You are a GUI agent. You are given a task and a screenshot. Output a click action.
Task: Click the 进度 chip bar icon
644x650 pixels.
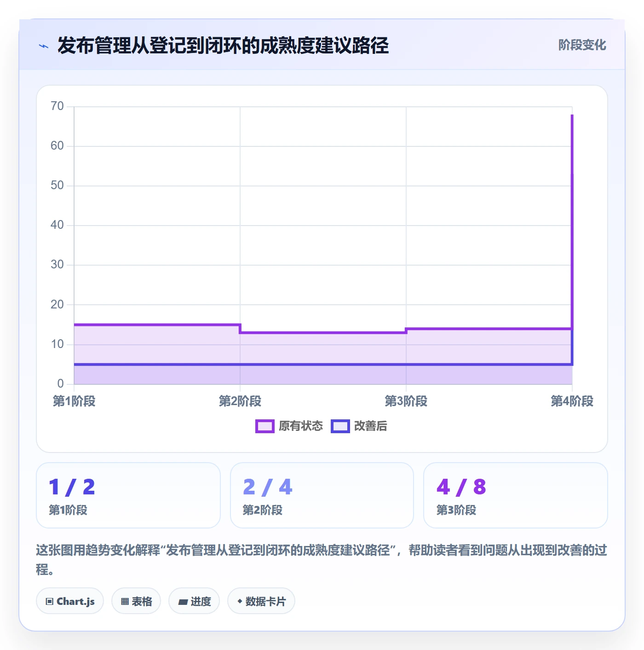[183, 602]
